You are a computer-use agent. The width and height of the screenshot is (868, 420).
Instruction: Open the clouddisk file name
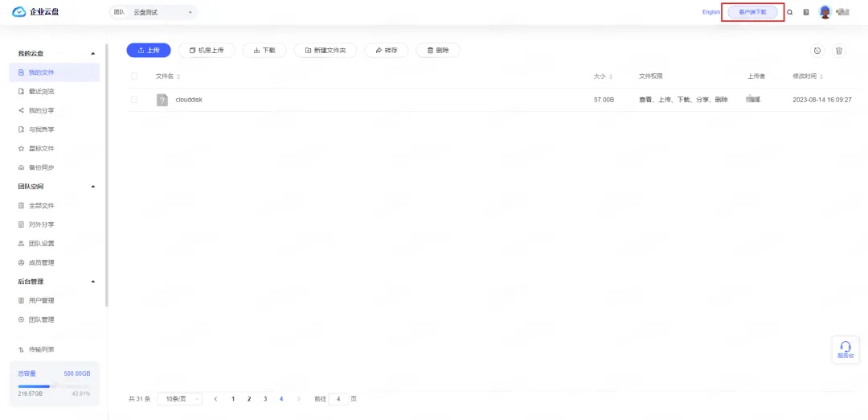coord(189,100)
